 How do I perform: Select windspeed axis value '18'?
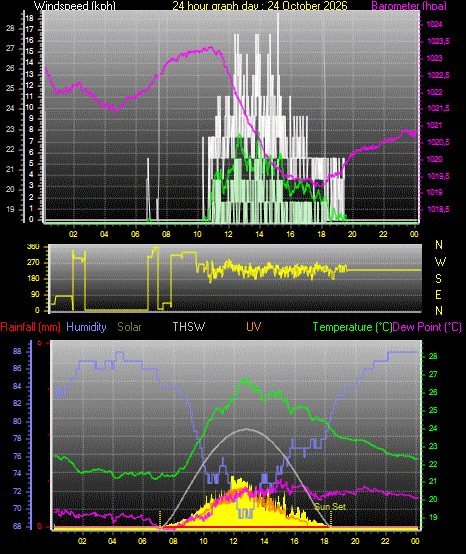(x=30, y=18)
